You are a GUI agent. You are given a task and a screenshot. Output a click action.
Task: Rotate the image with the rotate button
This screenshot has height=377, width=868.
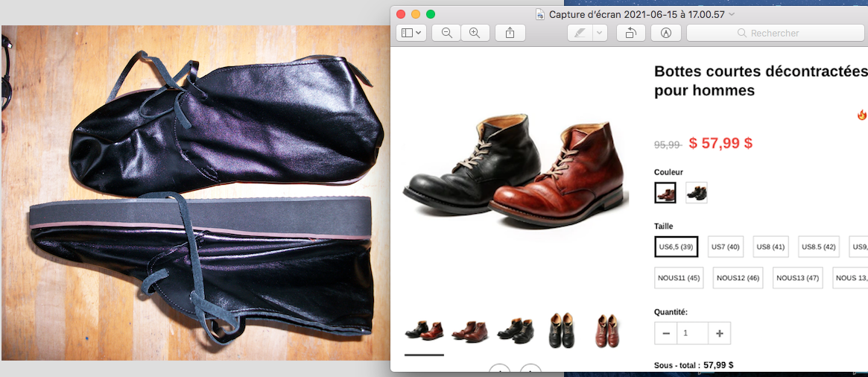(x=631, y=33)
